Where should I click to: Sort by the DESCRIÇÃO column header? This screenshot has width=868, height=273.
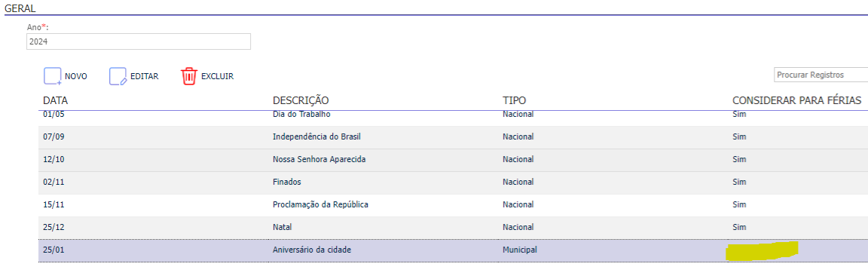301,101
